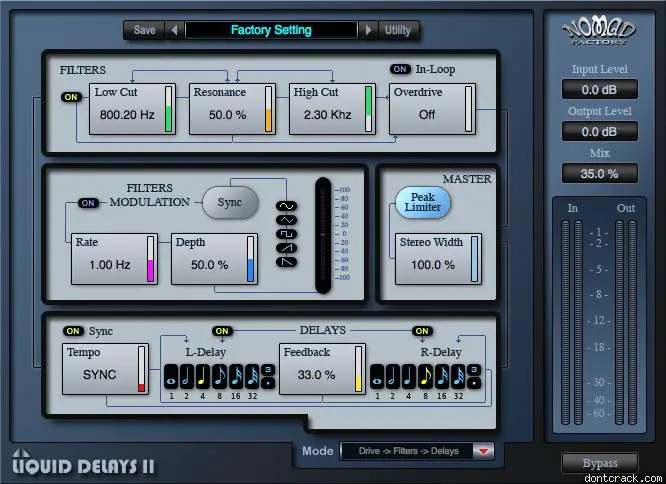Toggle the R-Delay dotted modifier
666x484 pixels.
click(x=474, y=383)
